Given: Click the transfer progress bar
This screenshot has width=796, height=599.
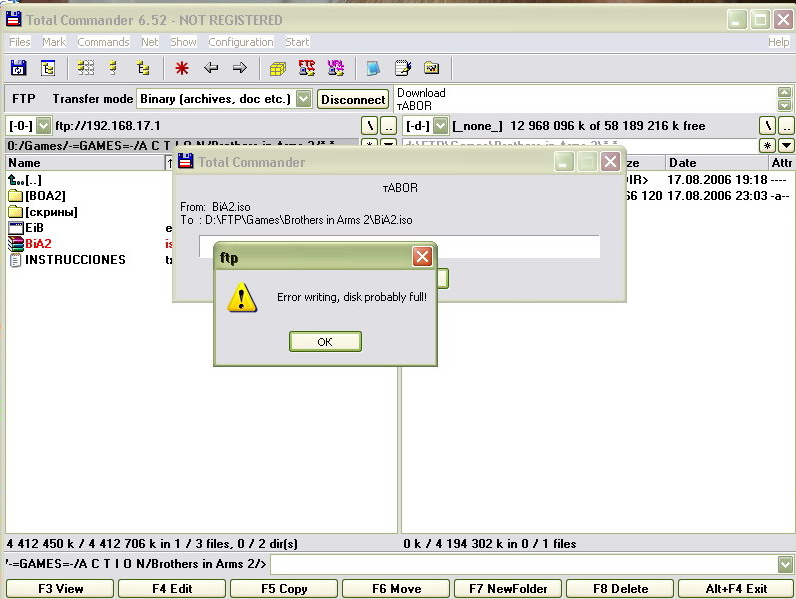Looking at the screenshot, I should [x=400, y=246].
